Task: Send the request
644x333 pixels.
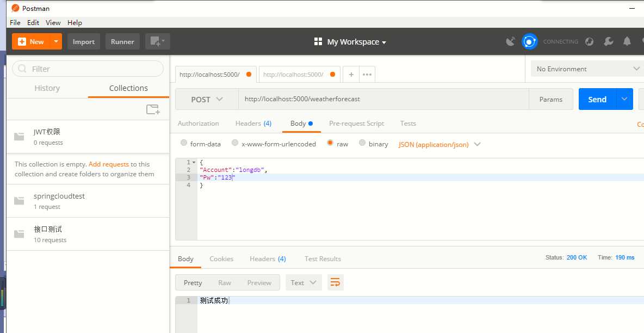Action: click(597, 99)
